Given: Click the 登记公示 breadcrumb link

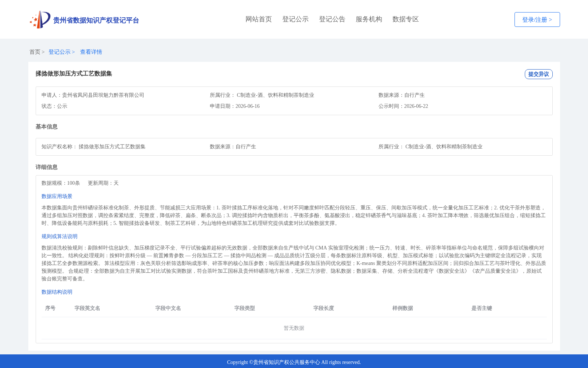Looking at the screenshot, I should pos(60,52).
